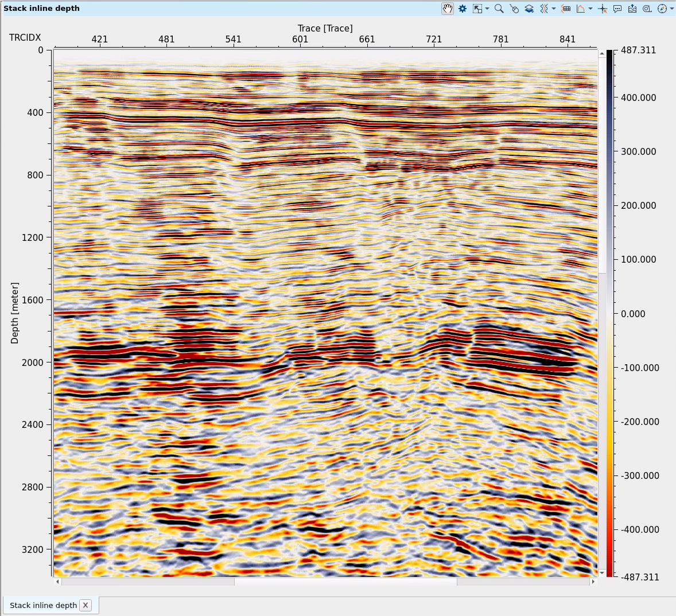
Task: Toggle the measurement loupe tool
Action: click(647, 9)
